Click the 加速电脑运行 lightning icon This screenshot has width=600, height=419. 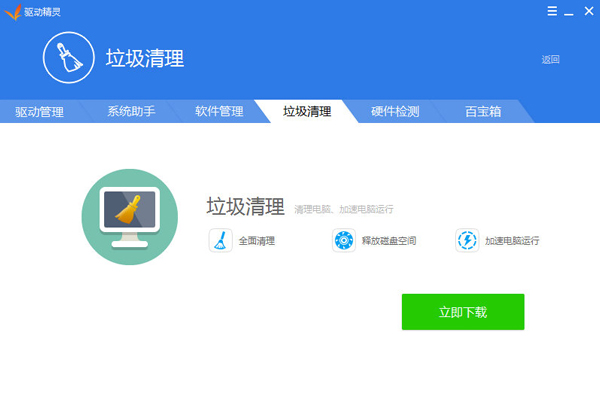pyautogui.click(x=467, y=241)
